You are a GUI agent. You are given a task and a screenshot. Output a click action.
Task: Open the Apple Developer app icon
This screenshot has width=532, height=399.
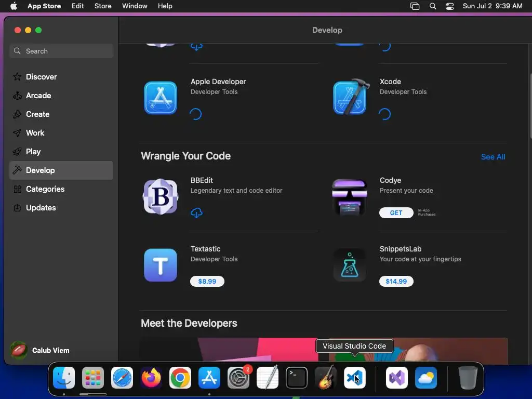tap(161, 98)
